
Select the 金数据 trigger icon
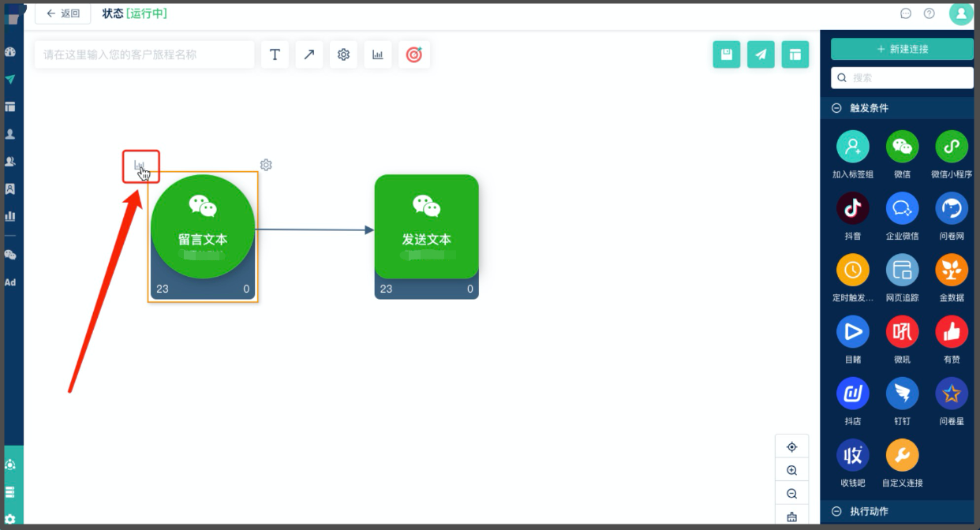(x=952, y=270)
